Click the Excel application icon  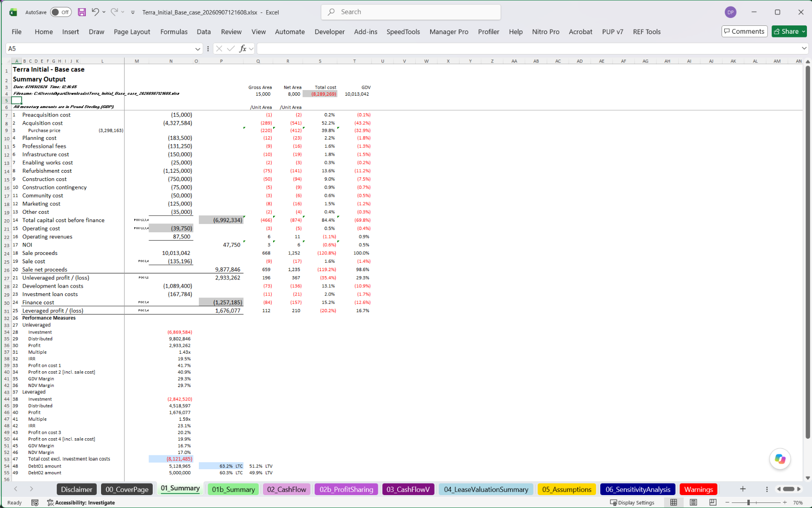[13, 12]
